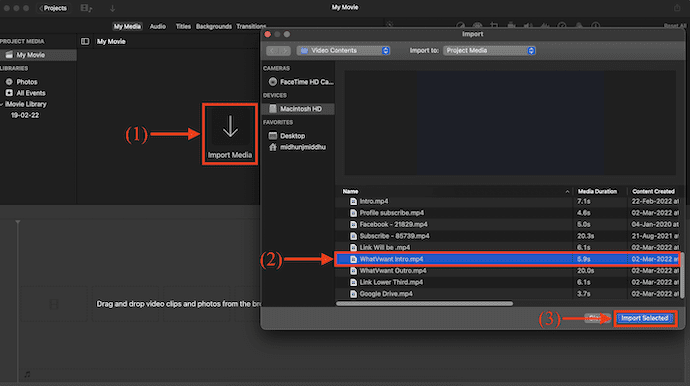Go back in the Import dialog folder history
Screen dimensions: 690x386
(272, 51)
